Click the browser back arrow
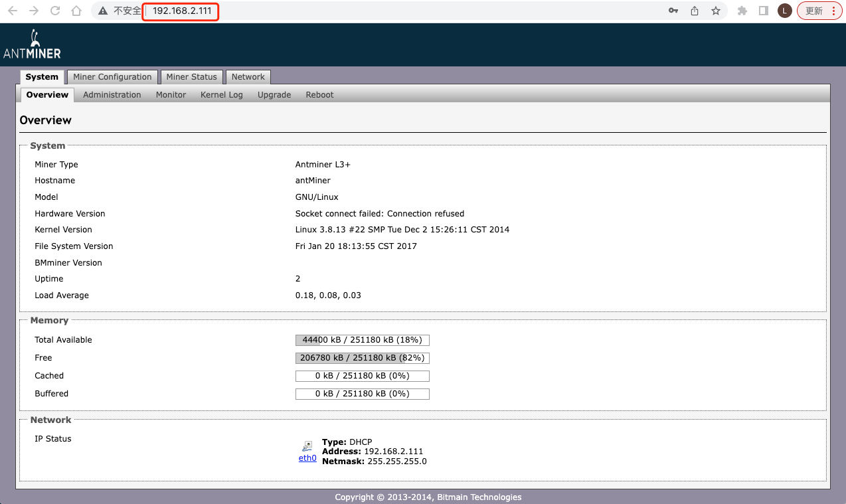 click(x=12, y=11)
